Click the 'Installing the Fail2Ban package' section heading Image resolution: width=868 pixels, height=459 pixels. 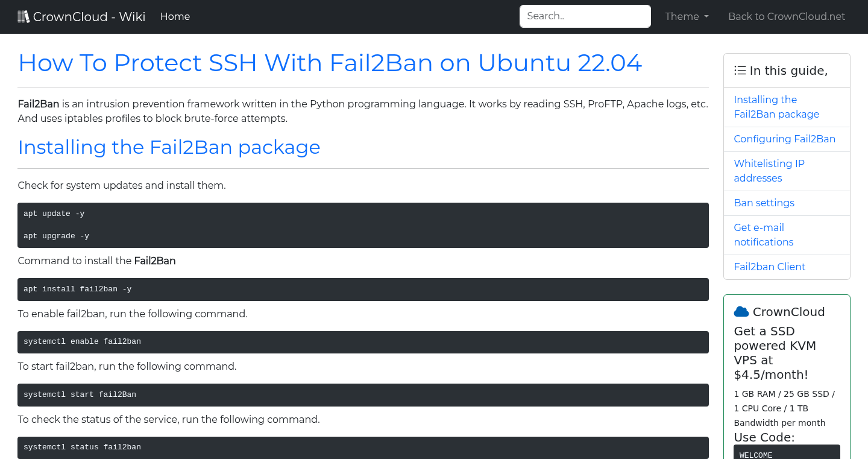169,147
